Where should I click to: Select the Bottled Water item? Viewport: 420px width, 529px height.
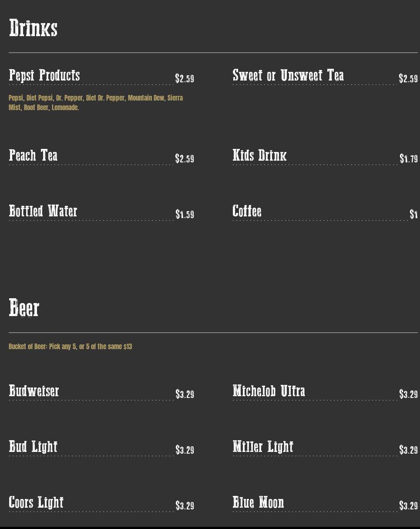[43, 211]
